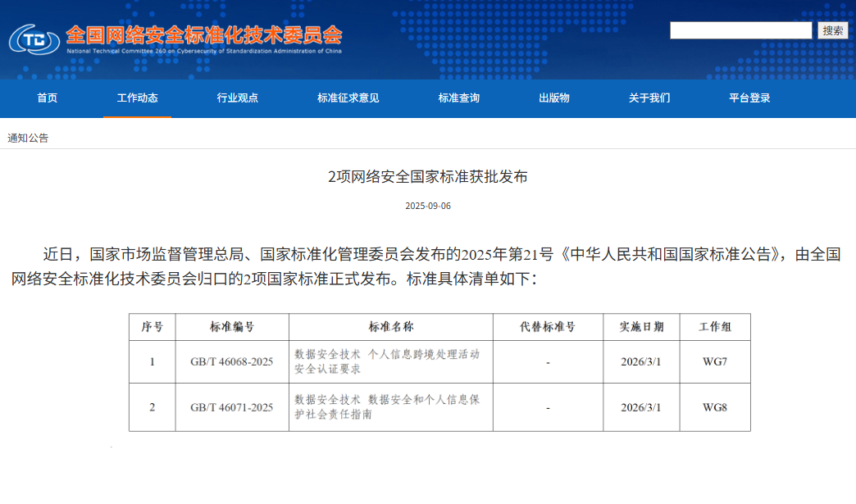This screenshot has width=856, height=504.
Task: Click the GB/T 46068-2025 standard number
Action: (232, 361)
